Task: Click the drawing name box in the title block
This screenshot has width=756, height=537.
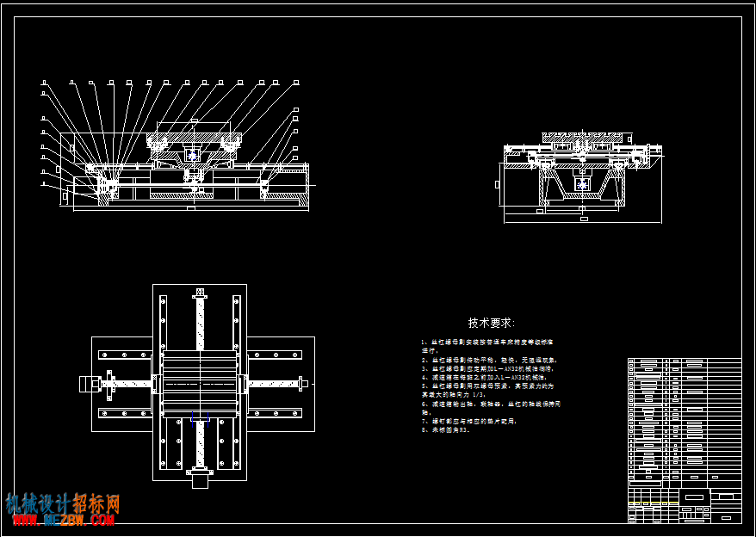Action: click(x=694, y=497)
